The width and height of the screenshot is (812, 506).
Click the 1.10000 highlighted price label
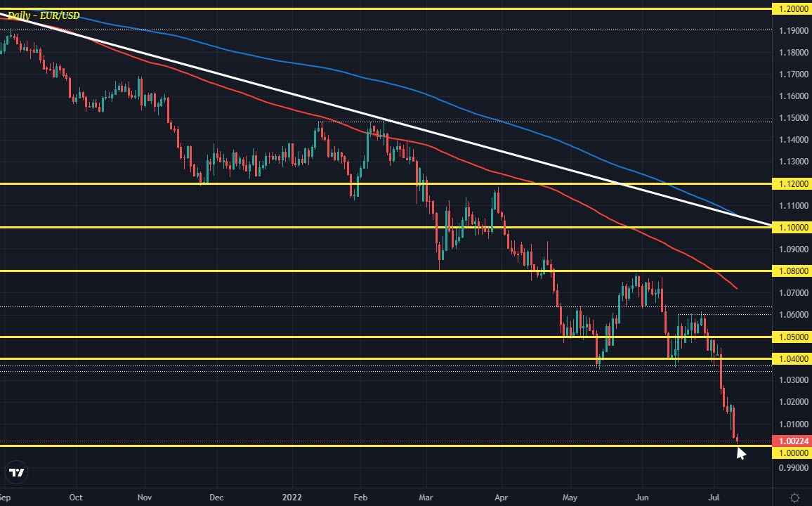pyautogui.click(x=791, y=227)
